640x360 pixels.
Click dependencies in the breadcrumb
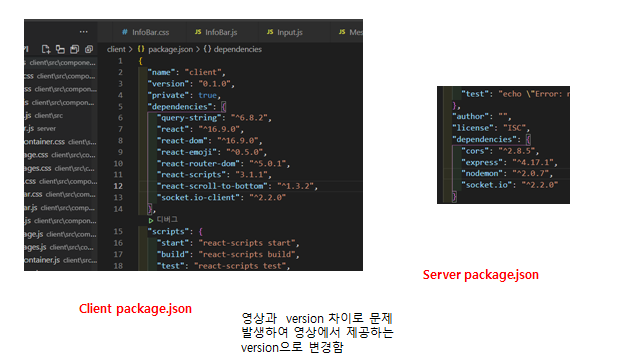tap(238, 49)
